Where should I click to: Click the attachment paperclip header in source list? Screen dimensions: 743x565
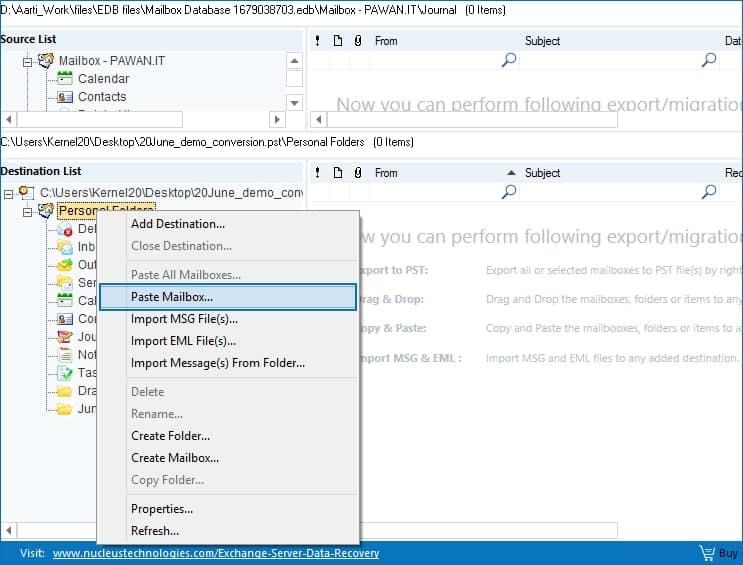[357, 41]
